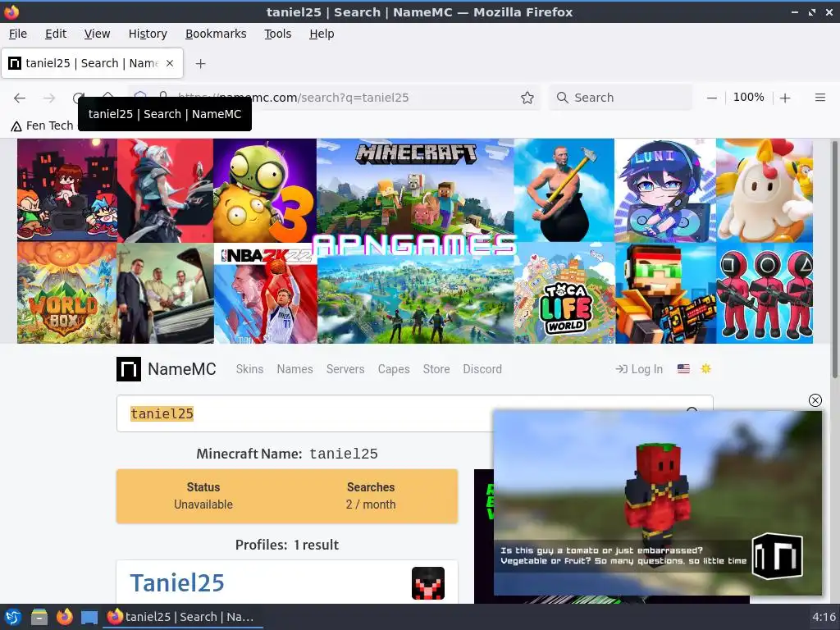Click the Squid Game guards thumbnail
840x630 pixels.
point(765,293)
